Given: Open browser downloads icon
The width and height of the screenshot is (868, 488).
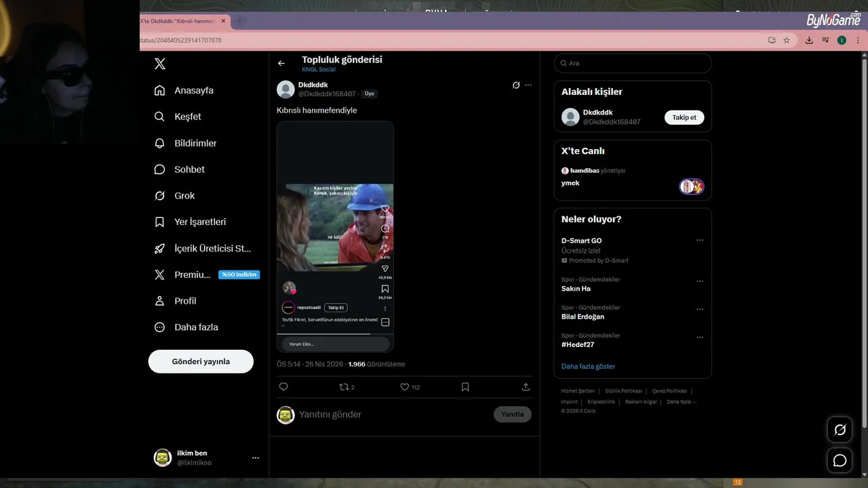Looking at the screenshot, I should point(809,41).
